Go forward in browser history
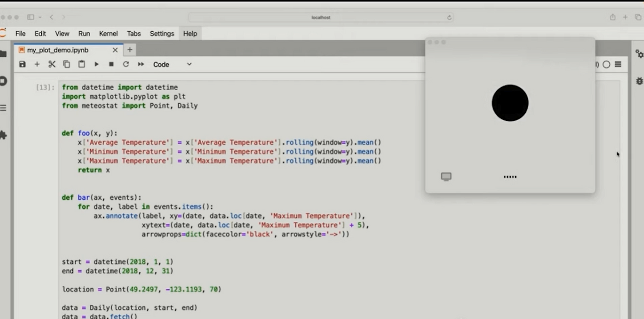This screenshot has height=319, width=644. 63,17
